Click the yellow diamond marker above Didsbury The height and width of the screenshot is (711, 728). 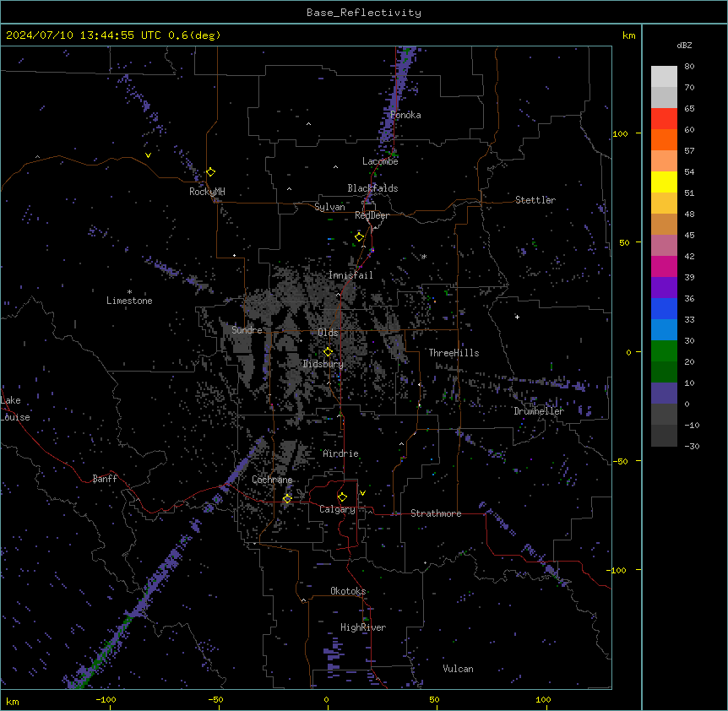point(328,352)
